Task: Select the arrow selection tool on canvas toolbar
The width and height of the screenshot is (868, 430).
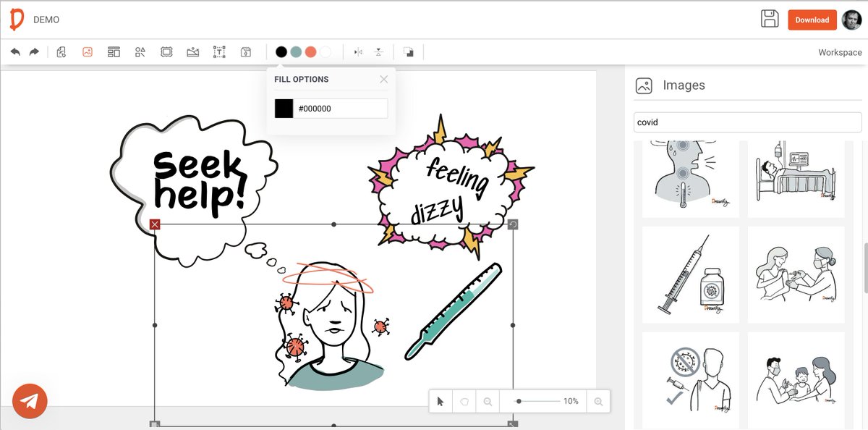Action: pos(440,400)
